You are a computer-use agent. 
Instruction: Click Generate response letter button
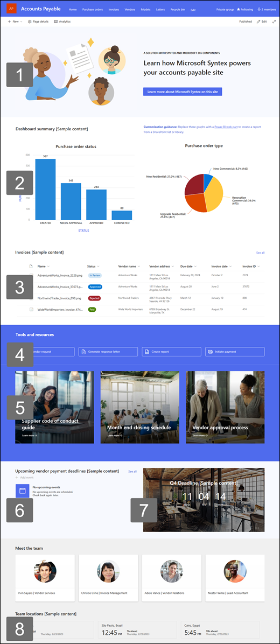tap(108, 352)
